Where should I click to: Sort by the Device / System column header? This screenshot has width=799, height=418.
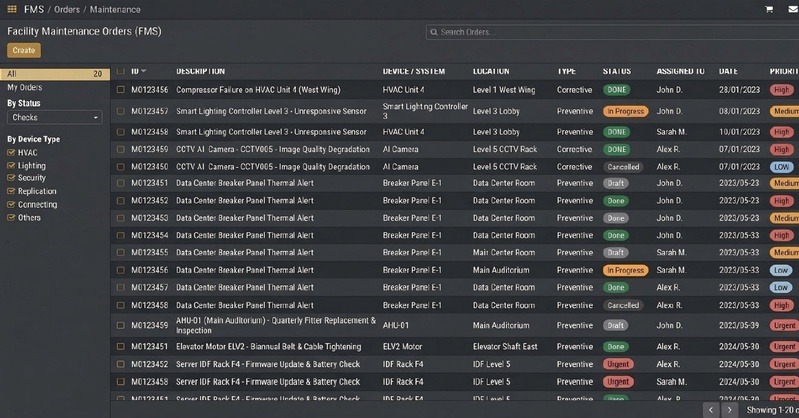click(x=414, y=71)
